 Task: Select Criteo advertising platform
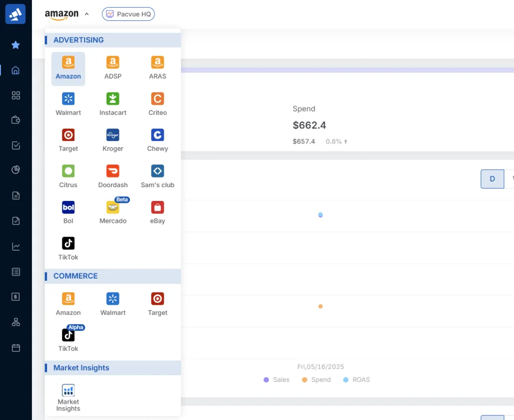pos(158,104)
